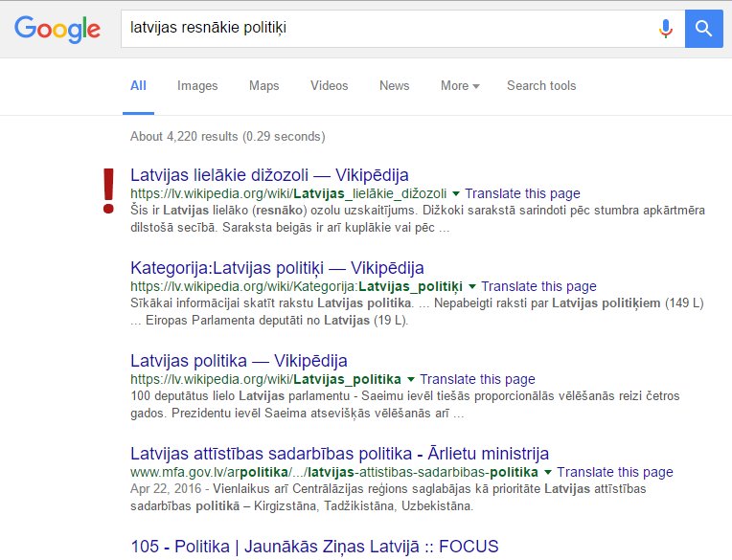Screen dimensions: 732x560
Task: Expand the arrow beside the Latvijas_lielākie_dižozoli URL
Action: [456, 193]
